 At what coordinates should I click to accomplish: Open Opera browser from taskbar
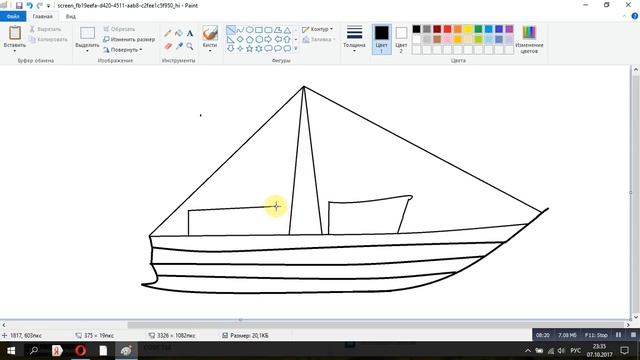[80, 351]
